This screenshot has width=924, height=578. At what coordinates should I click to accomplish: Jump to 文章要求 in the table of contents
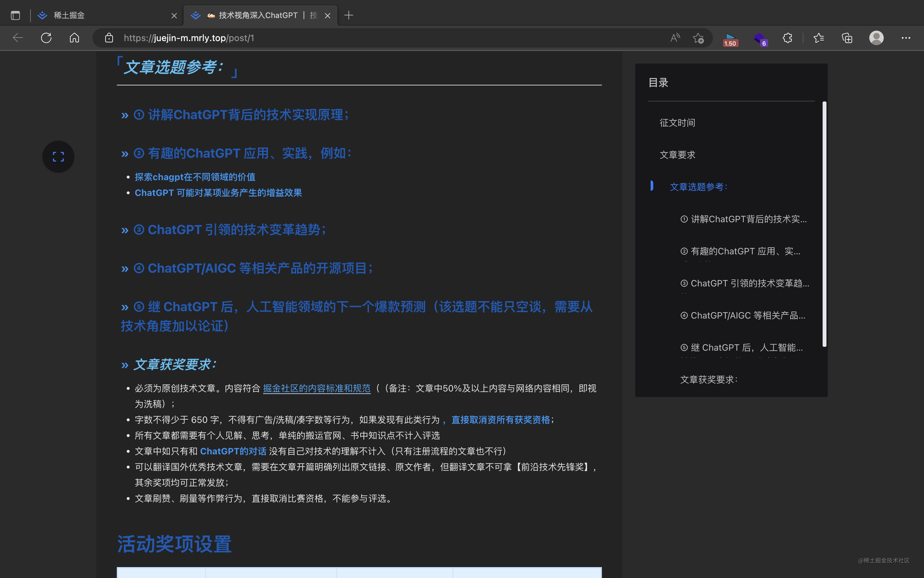[x=677, y=155]
